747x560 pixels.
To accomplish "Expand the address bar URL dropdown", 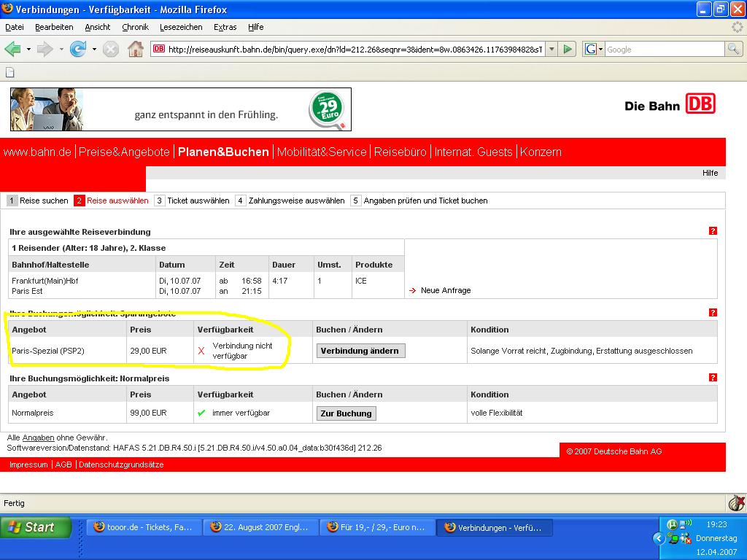I will click(551, 50).
